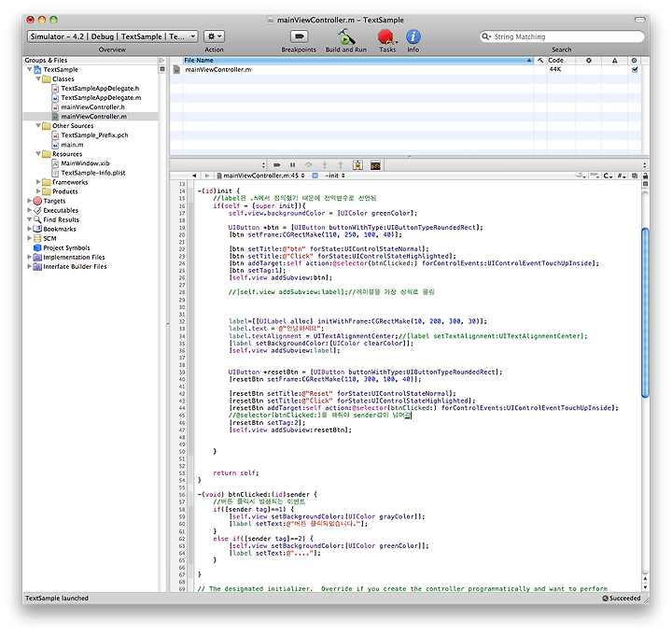
Task: Click the counterpart file icon in editor bar
Action: [x=635, y=176]
